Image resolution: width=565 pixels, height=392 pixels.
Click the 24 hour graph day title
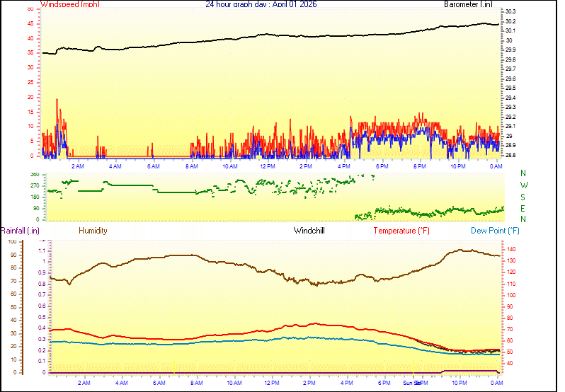point(261,4)
